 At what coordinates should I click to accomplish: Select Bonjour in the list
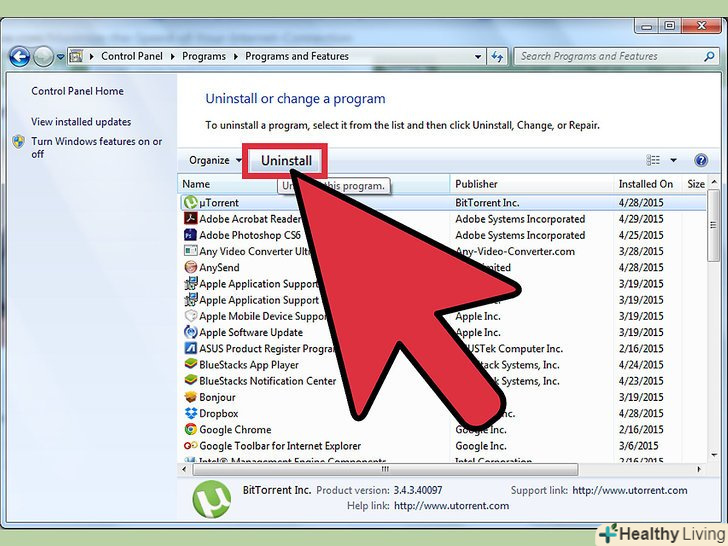(217, 397)
